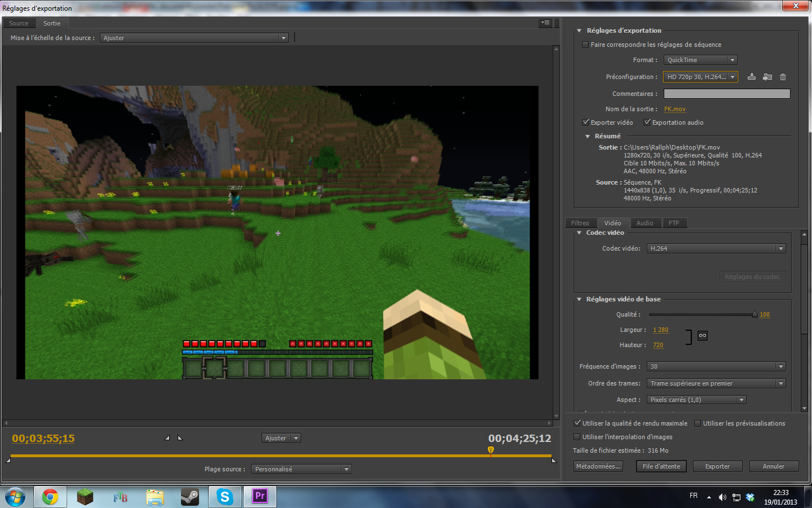
Task: Open the Plage source dropdown Personnalisé
Action: (301, 469)
